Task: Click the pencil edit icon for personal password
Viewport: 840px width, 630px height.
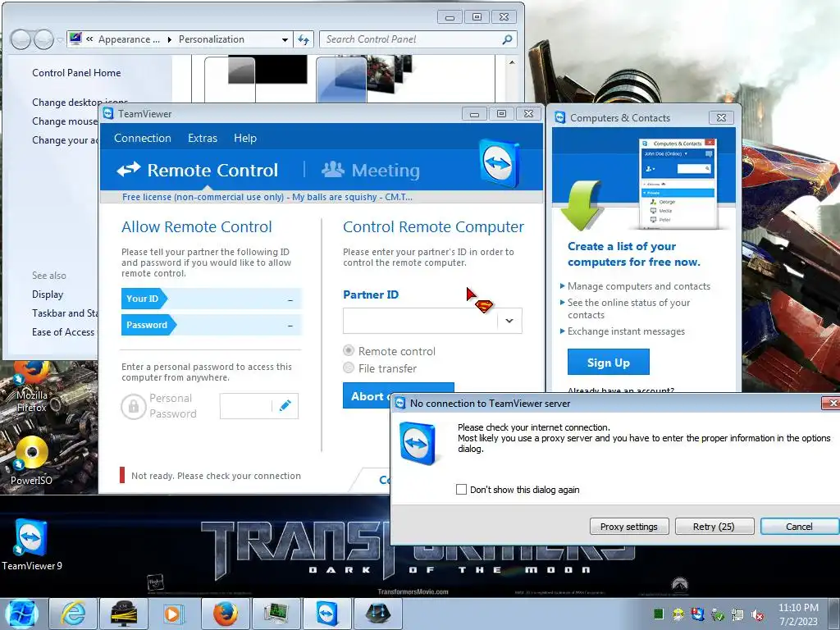Action: 285,405
